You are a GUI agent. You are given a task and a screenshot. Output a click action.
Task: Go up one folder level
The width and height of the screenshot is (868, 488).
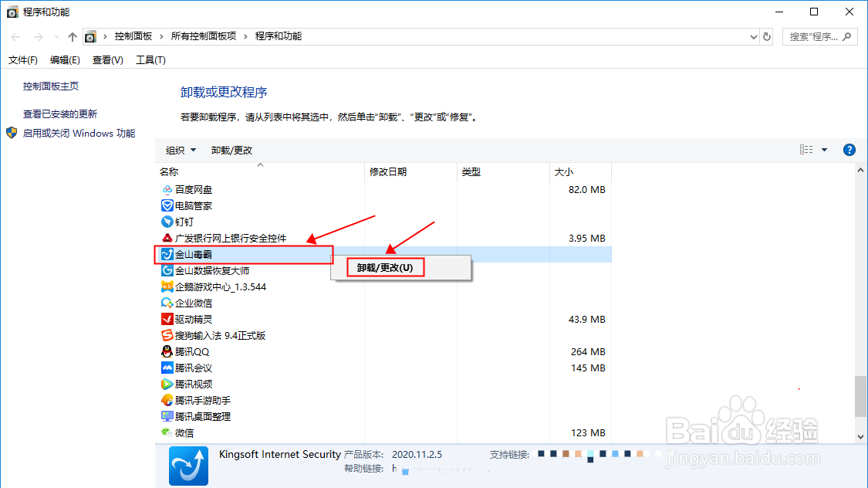coord(72,36)
